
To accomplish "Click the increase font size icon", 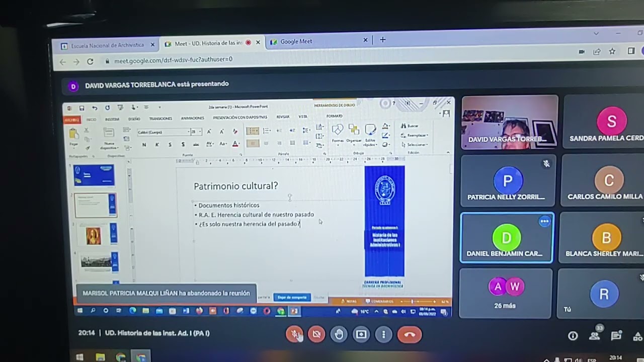I will [x=209, y=132].
